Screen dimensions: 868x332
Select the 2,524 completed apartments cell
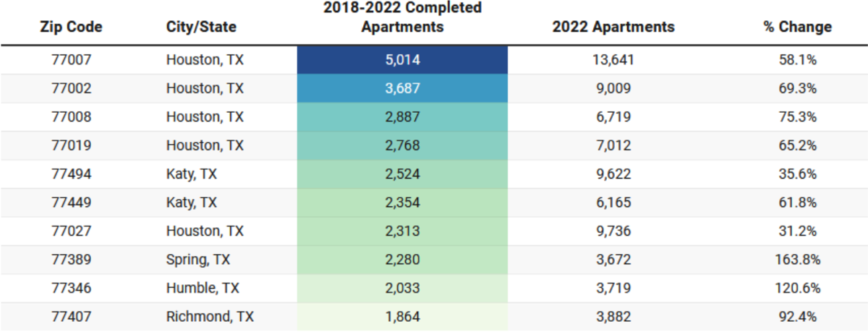click(x=402, y=174)
